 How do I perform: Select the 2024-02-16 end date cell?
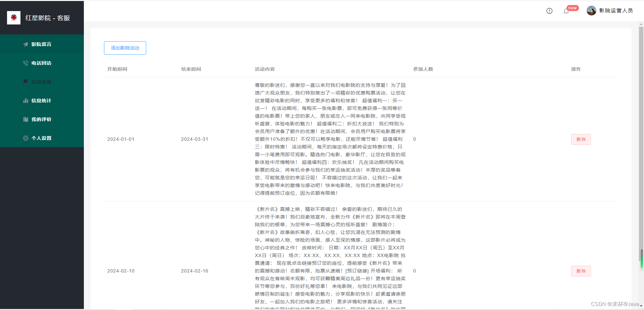[x=195, y=271]
